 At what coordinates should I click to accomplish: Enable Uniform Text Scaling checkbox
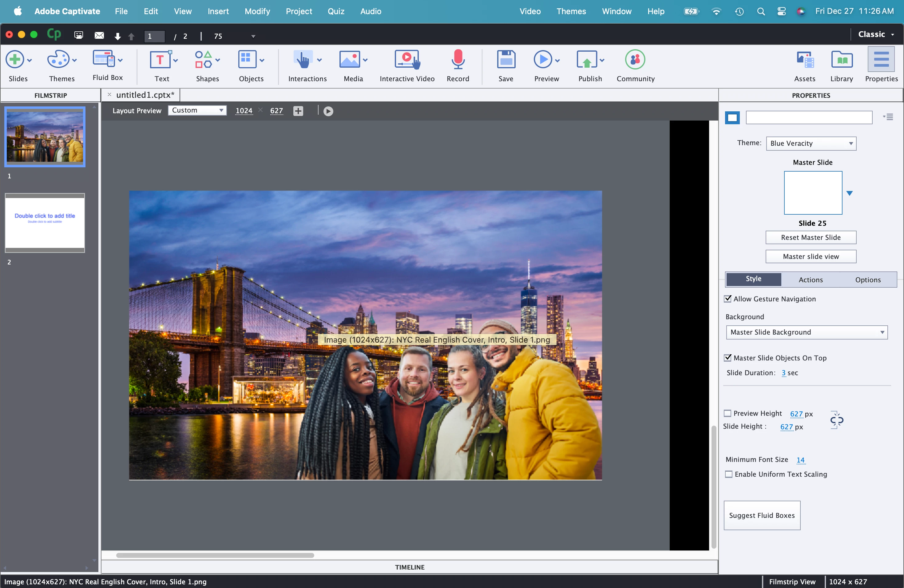tap(728, 474)
